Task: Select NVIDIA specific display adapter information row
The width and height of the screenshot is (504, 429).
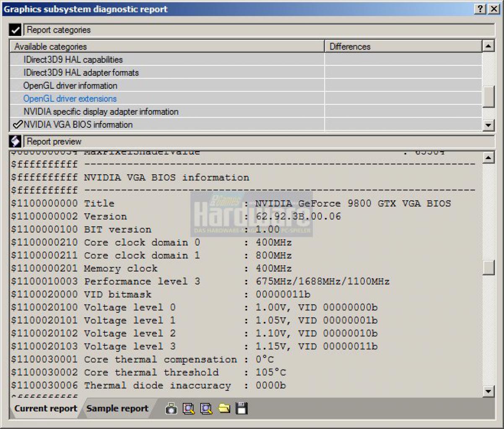Action: pos(246,111)
